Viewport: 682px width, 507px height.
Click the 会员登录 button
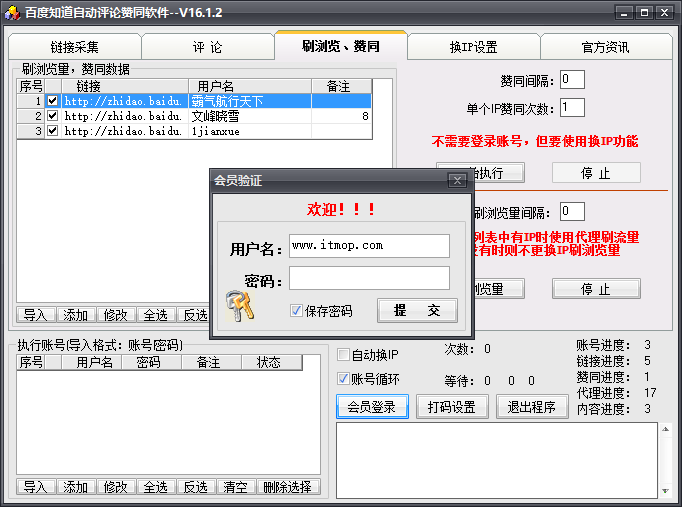(x=372, y=407)
